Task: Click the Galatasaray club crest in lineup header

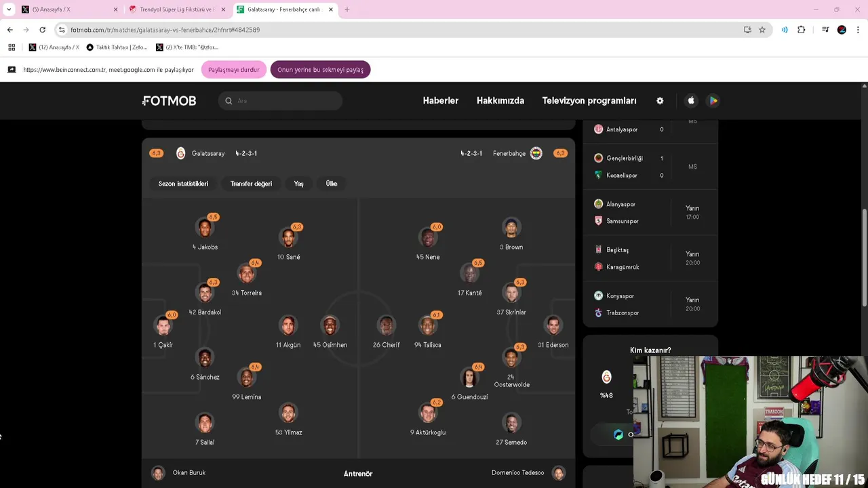Action: [x=180, y=153]
